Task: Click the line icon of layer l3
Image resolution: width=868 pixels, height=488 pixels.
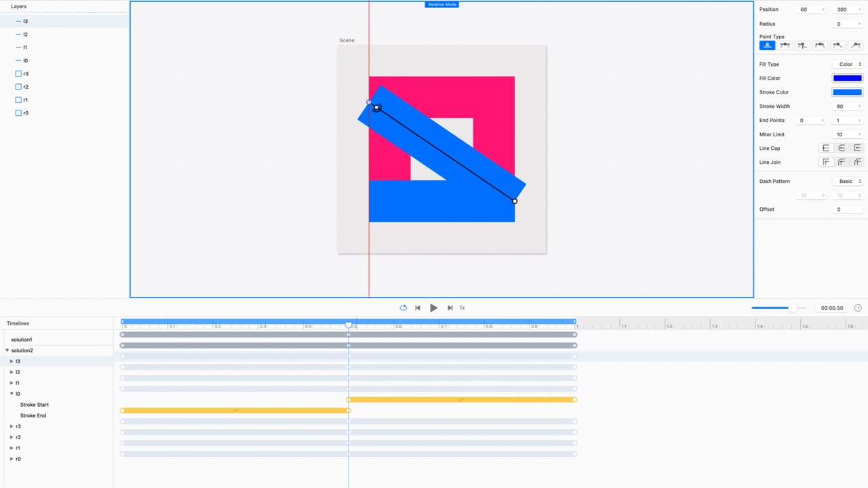Action: (x=18, y=21)
